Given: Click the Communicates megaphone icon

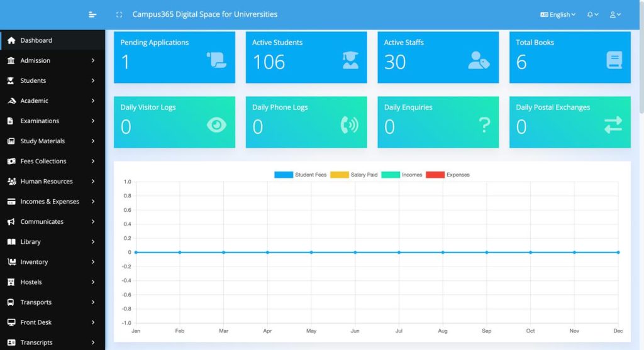Looking at the screenshot, I should (x=11, y=222).
